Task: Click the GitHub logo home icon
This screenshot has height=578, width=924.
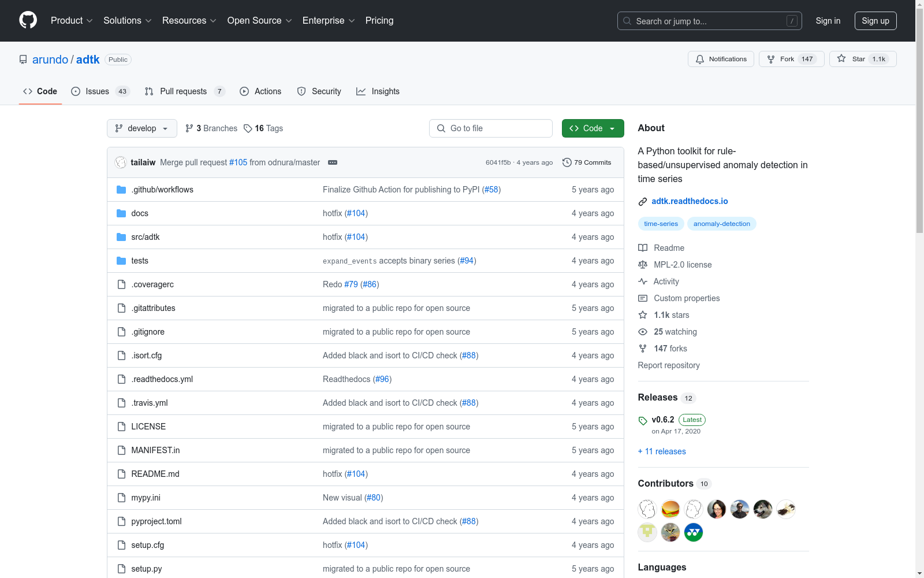Action: tap(28, 20)
